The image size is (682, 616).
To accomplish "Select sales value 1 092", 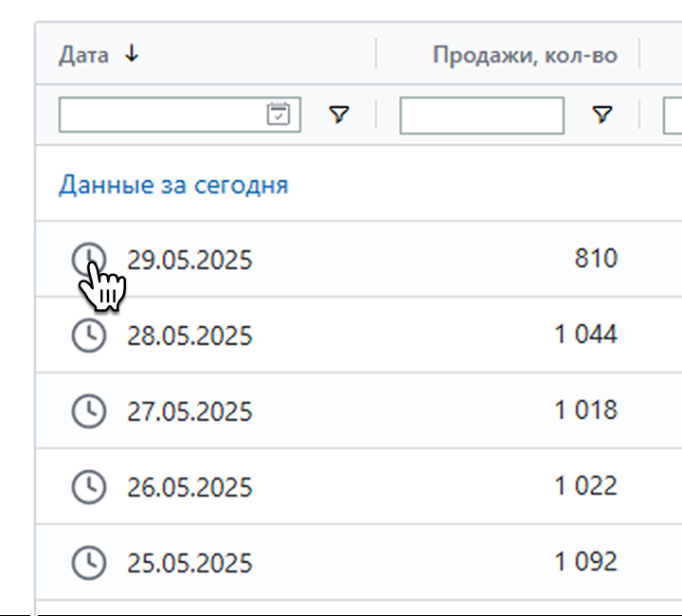I will pyautogui.click(x=586, y=561).
